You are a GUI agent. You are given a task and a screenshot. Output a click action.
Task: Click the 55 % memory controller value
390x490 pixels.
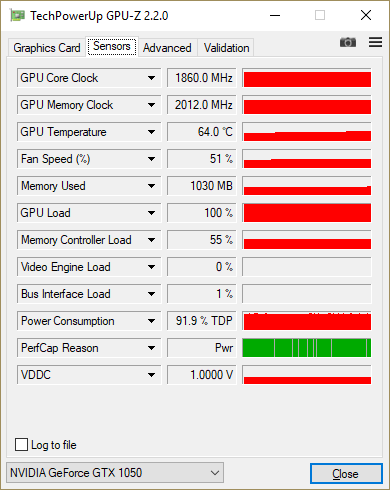click(202, 240)
